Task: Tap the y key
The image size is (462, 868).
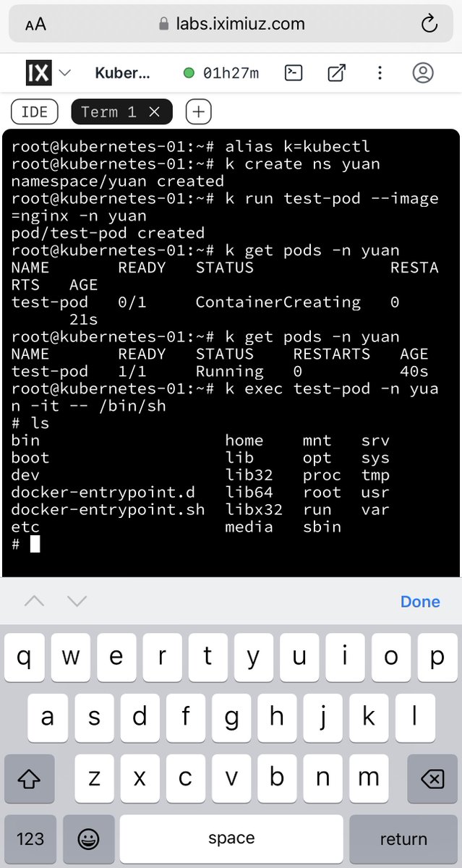Action: tap(254, 656)
